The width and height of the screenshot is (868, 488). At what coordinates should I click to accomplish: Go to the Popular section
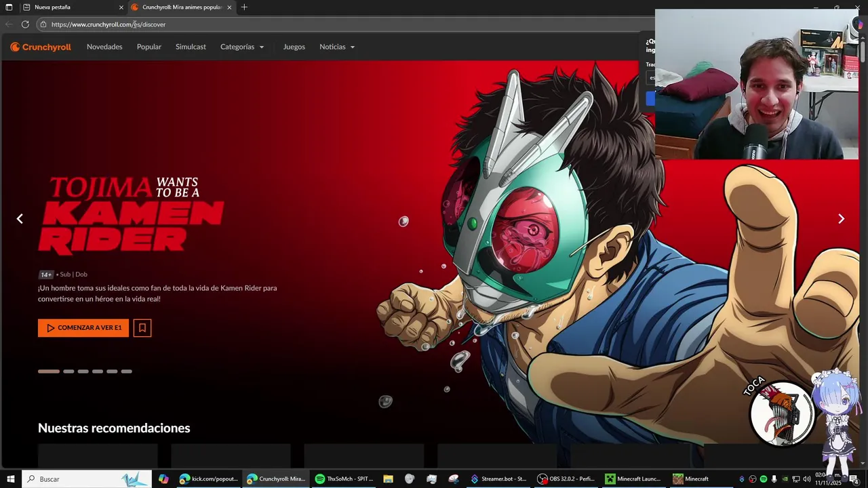click(x=149, y=47)
